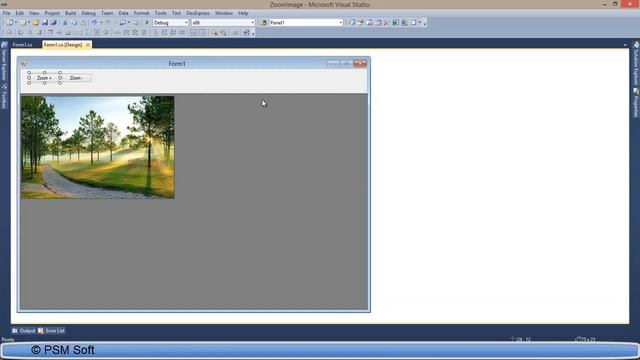Open the DevExpress menu

pyautogui.click(x=198, y=13)
